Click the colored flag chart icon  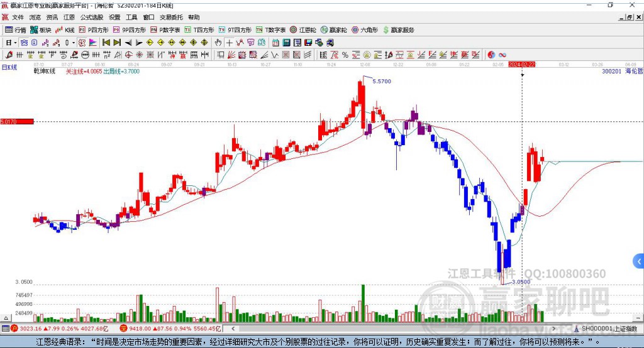[93, 43]
